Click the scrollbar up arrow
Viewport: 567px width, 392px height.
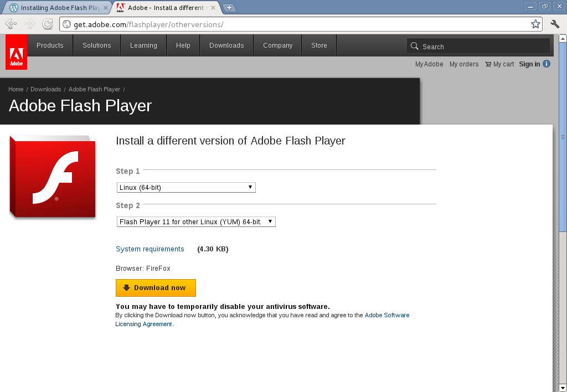pos(563,38)
